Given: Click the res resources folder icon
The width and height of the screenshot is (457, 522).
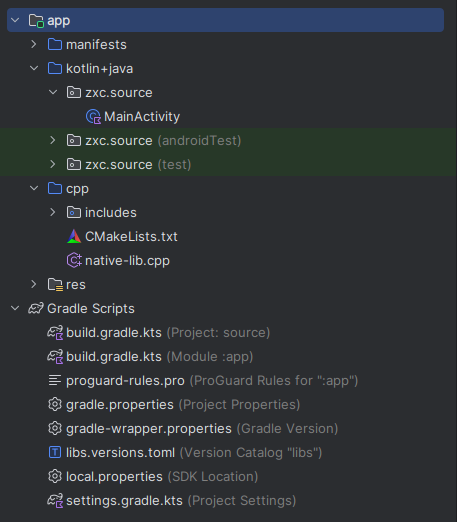Looking at the screenshot, I should [55, 285].
